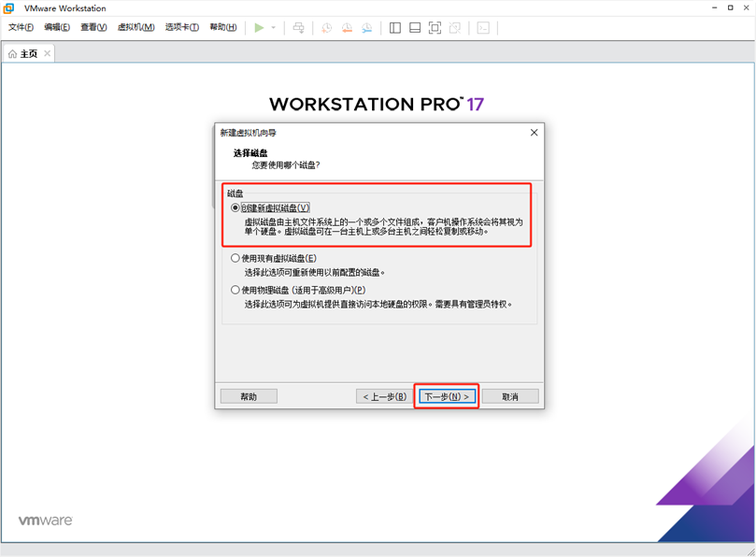
Task: Click the VMware Workstation title bar logo
Action: [8, 8]
